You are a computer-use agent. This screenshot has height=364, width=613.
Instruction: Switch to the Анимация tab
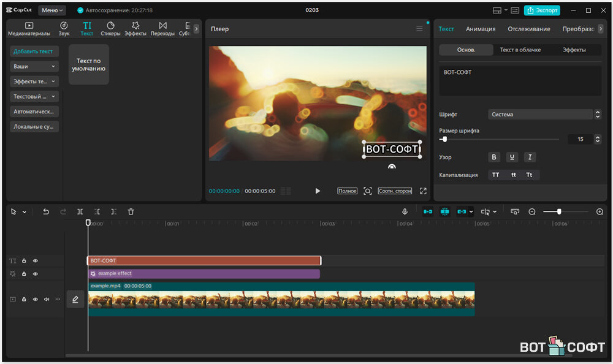click(x=481, y=29)
